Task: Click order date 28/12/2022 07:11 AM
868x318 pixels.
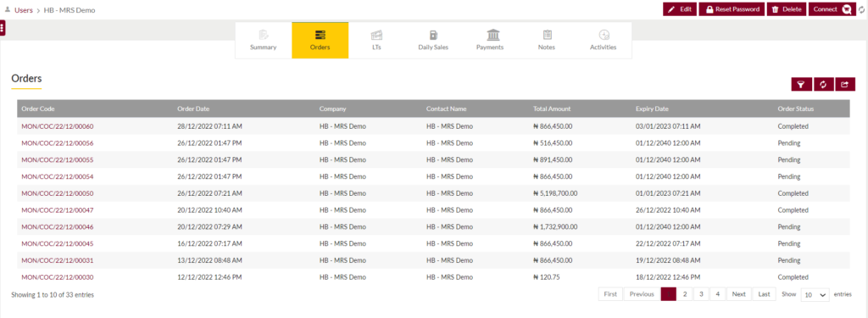Action: (x=210, y=126)
